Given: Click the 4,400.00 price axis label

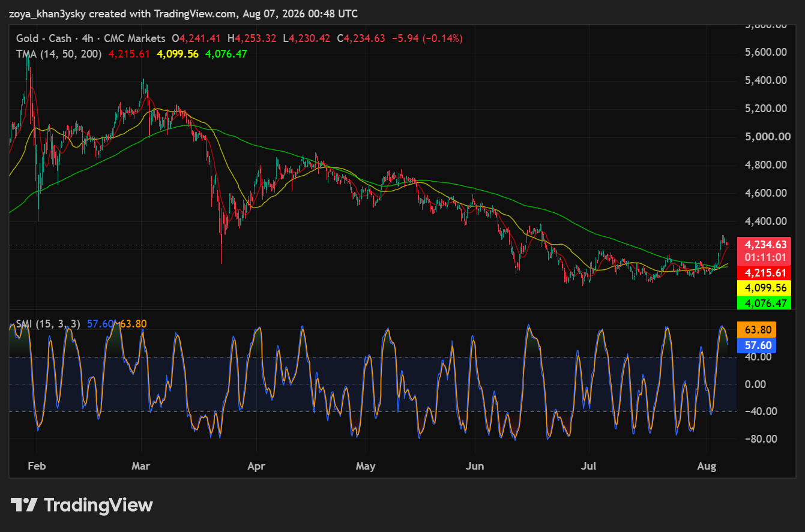Looking at the screenshot, I should click(765, 221).
